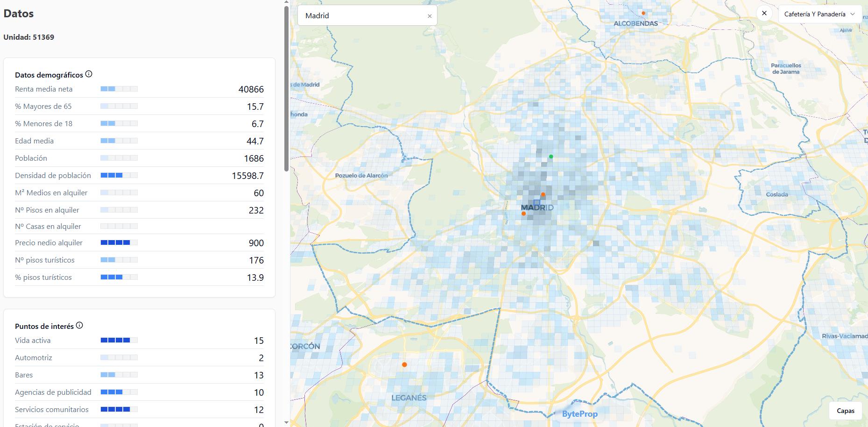Image resolution: width=868 pixels, height=427 pixels.
Task: Click info icon beside Puntos de interés
Action: pyautogui.click(x=79, y=326)
